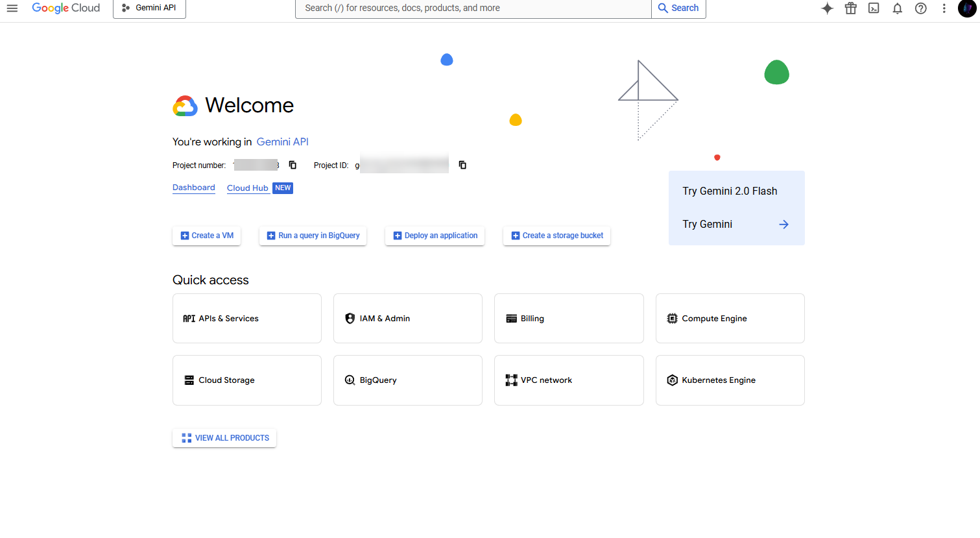This screenshot has height=538, width=980.
Task: Click the plus icon on Deploy an application
Action: (398, 236)
